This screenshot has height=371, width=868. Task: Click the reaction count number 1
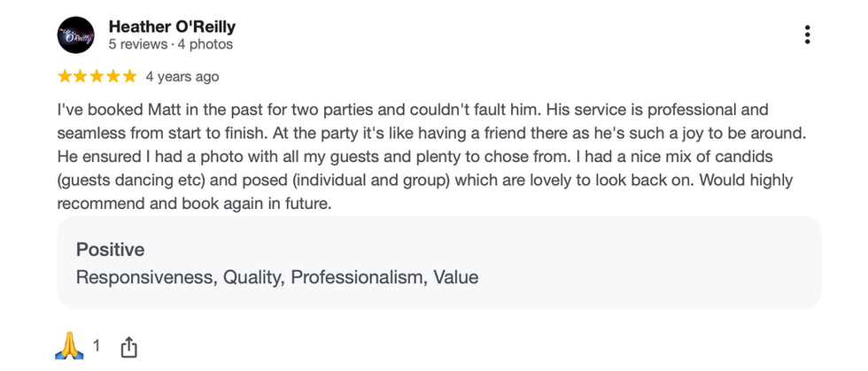click(97, 344)
